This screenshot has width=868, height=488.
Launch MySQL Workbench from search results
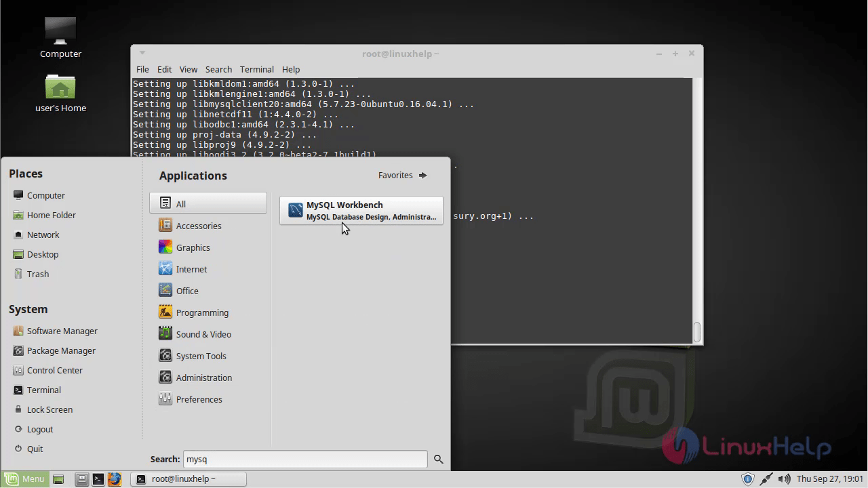click(x=361, y=210)
